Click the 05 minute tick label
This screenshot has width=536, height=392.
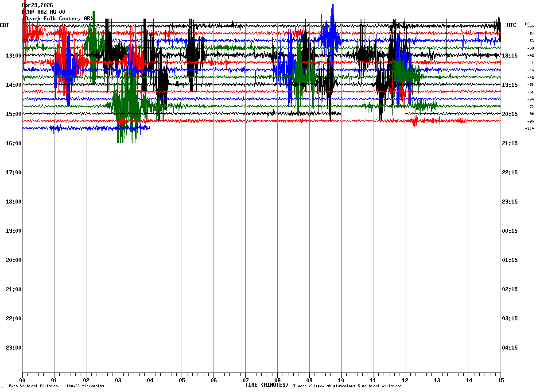click(182, 380)
